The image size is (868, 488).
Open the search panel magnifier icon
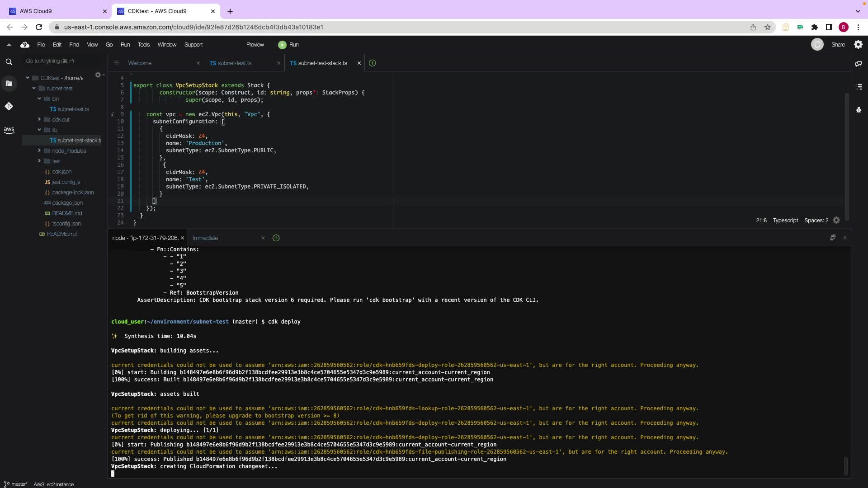click(9, 62)
